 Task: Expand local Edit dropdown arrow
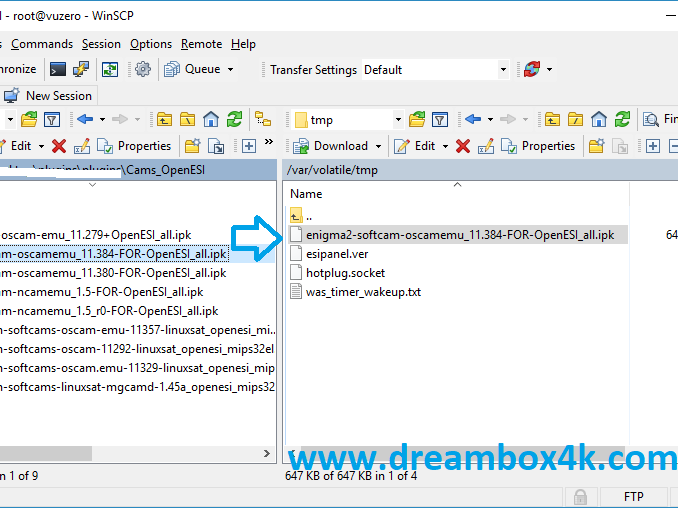click(x=42, y=146)
